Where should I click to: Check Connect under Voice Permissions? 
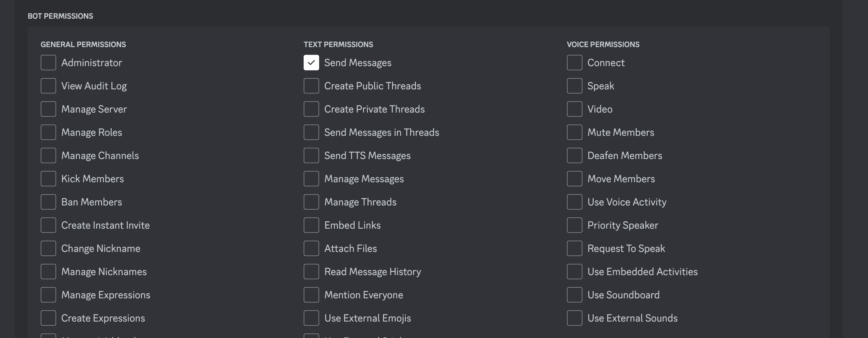574,62
